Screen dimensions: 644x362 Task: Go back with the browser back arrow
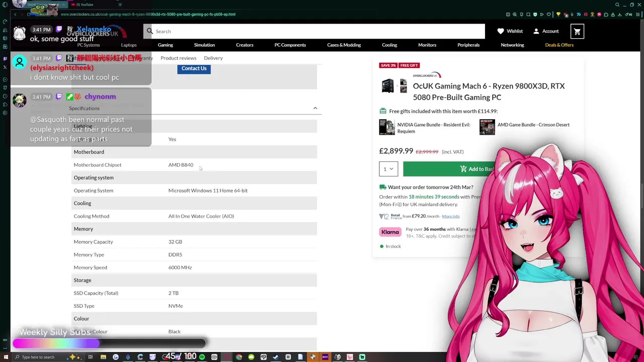coord(15,14)
